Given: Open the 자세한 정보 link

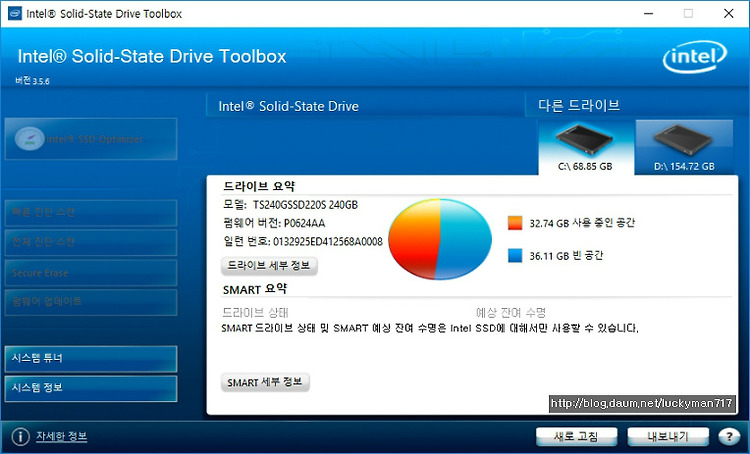Looking at the screenshot, I should tap(62, 436).
